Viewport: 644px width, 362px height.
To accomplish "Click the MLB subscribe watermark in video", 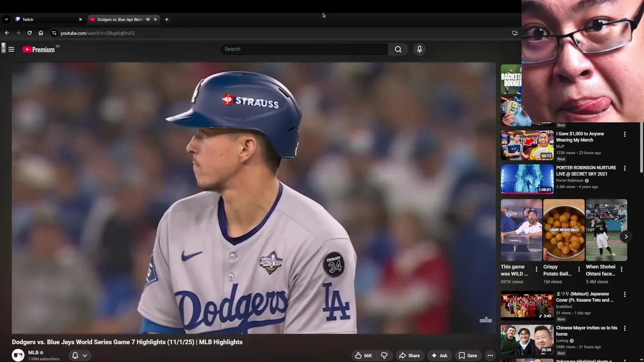I will pyautogui.click(x=486, y=320).
